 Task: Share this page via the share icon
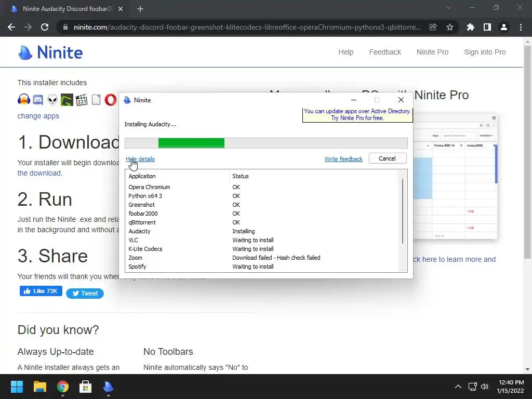[433, 27]
